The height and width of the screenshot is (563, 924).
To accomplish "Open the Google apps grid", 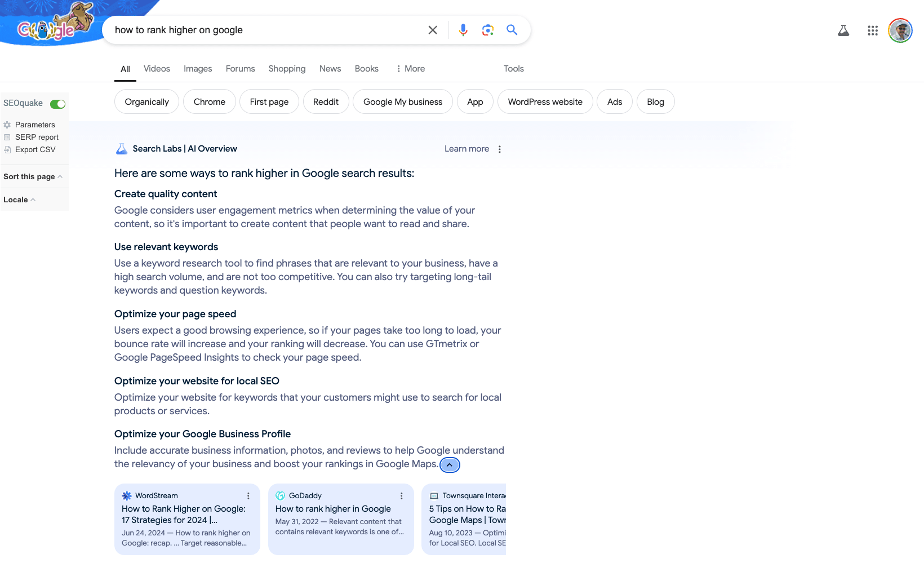I will pos(873,30).
